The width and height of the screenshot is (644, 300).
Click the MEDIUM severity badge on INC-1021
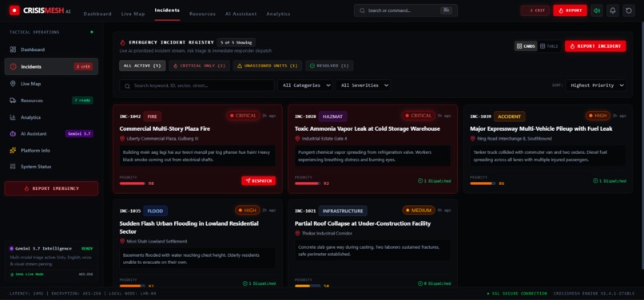[419, 211]
